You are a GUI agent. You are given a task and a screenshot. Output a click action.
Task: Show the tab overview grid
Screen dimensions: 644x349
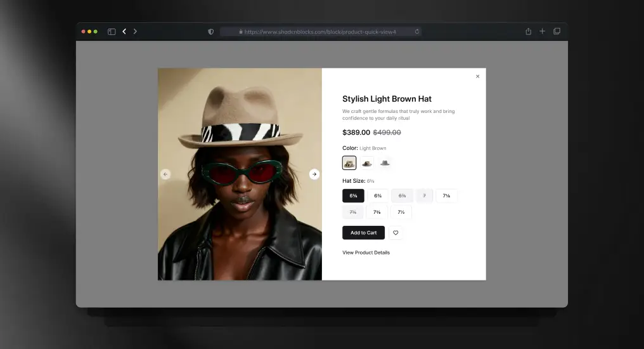(x=557, y=31)
